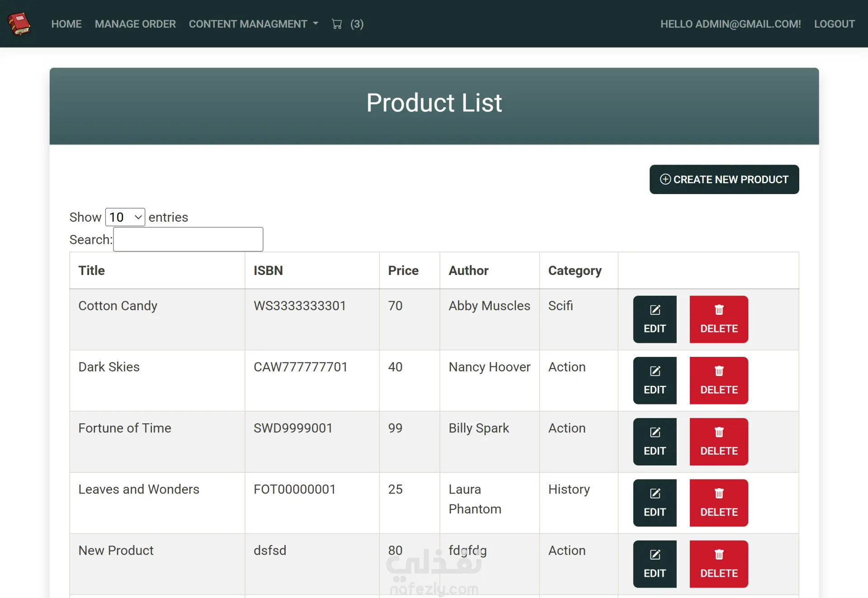Click the edit icon for Leaves and Wonders

click(655, 493)
